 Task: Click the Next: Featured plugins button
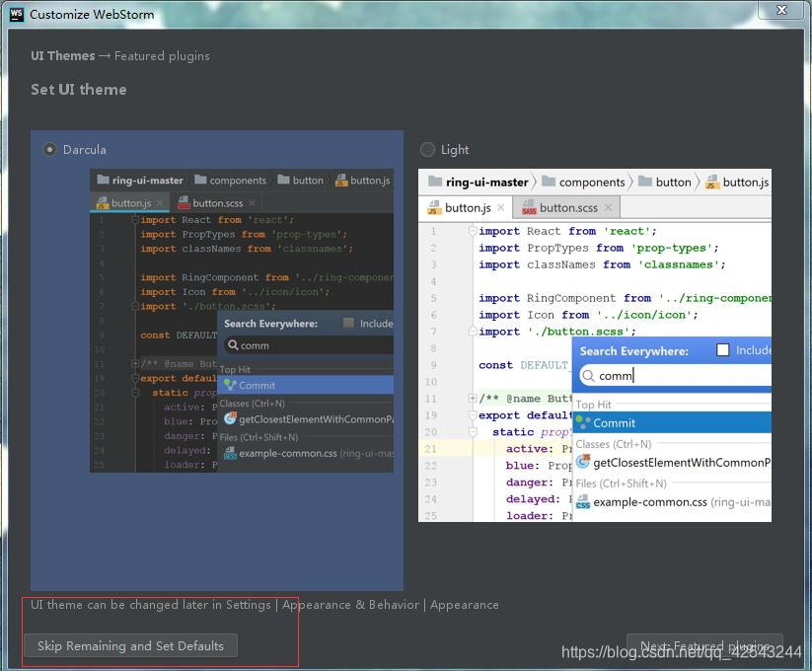point(704,645)
